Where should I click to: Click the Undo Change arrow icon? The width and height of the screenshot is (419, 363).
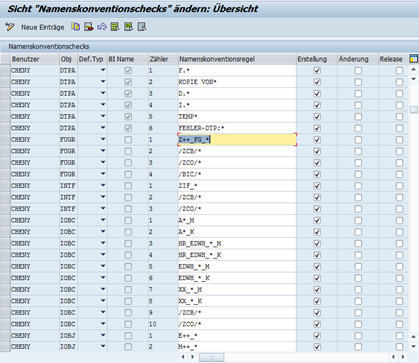click(102, 27)
